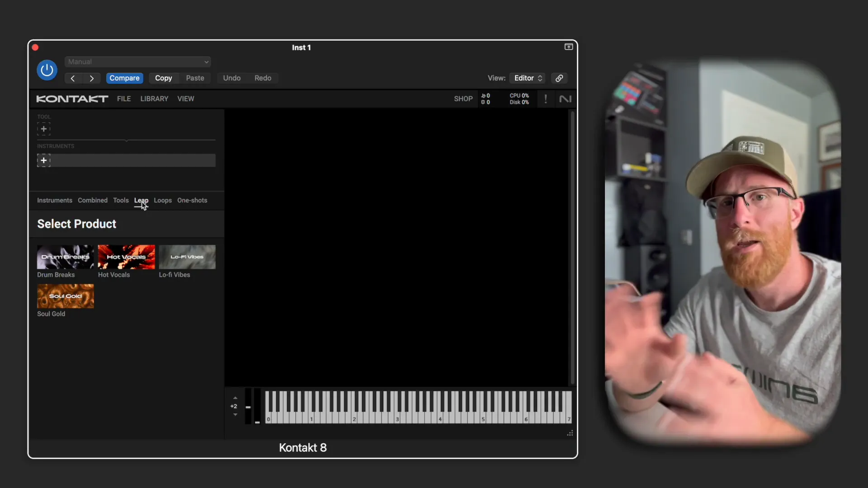Click the Native Instruments logo icon
Image resolution: width=868 pixels, height=488 pixels.
point(565,99)
